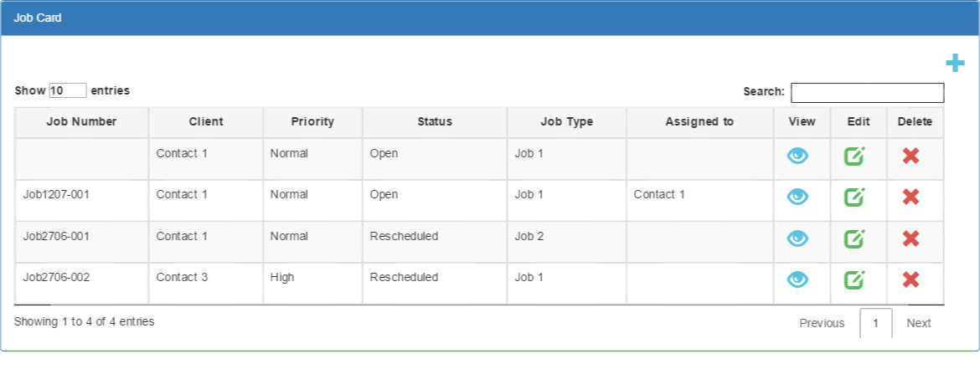Viewport: 980px width, 369px height.
Task: View the first job with blank number
Action: (x=797, y=156)
